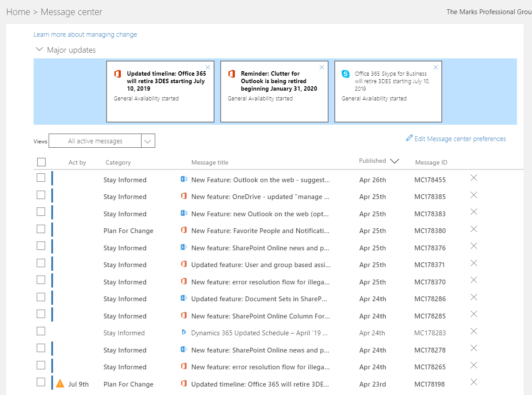This screenshot has width=532, height=395.
Task: Close the Skype for Business 3DES card
Action: click(x=436, y=67)
